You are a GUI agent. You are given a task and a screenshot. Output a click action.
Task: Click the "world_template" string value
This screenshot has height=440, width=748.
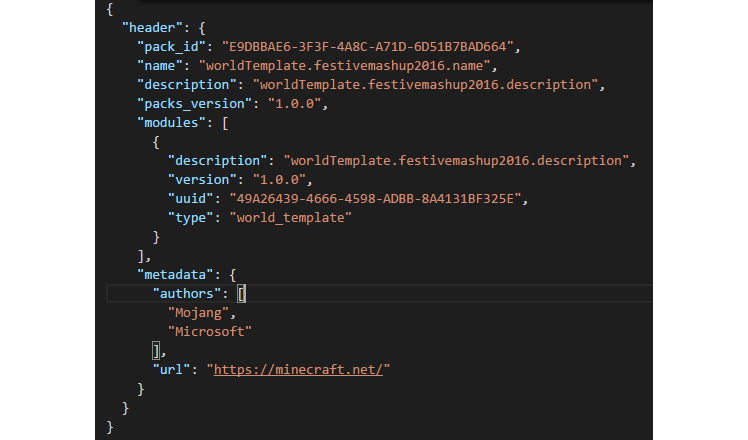click(x=291, y=217)
